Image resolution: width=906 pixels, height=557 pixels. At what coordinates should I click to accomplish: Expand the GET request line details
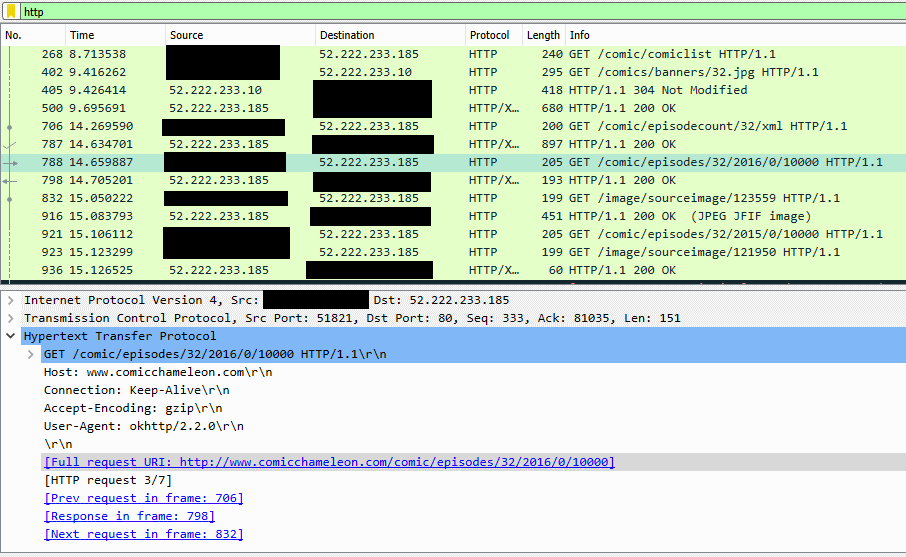[31, 354]
